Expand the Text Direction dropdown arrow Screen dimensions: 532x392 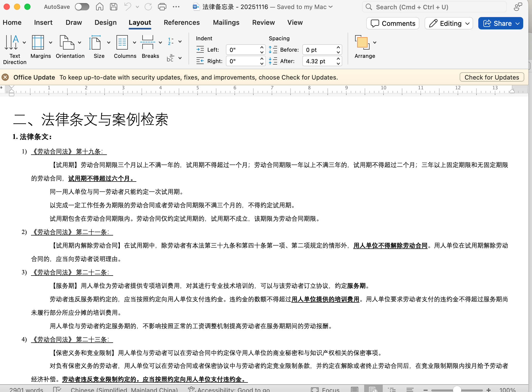pyautogui.click(x=24, y=42)
